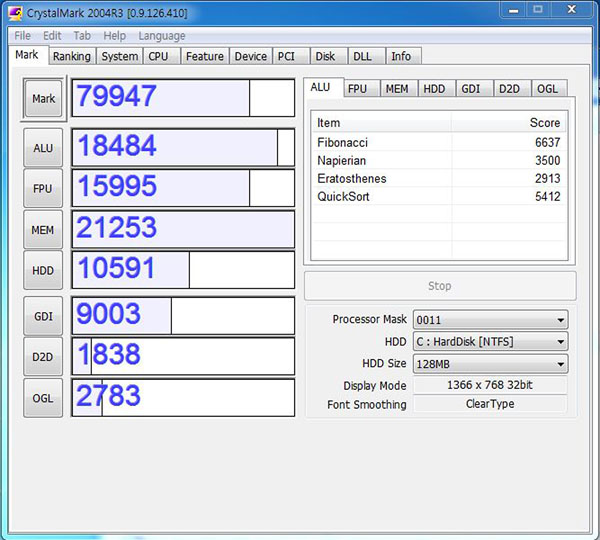Maximize the CrystalMark window
The height and width of the screenshot is (540, 600).
[x=538, y=10]
